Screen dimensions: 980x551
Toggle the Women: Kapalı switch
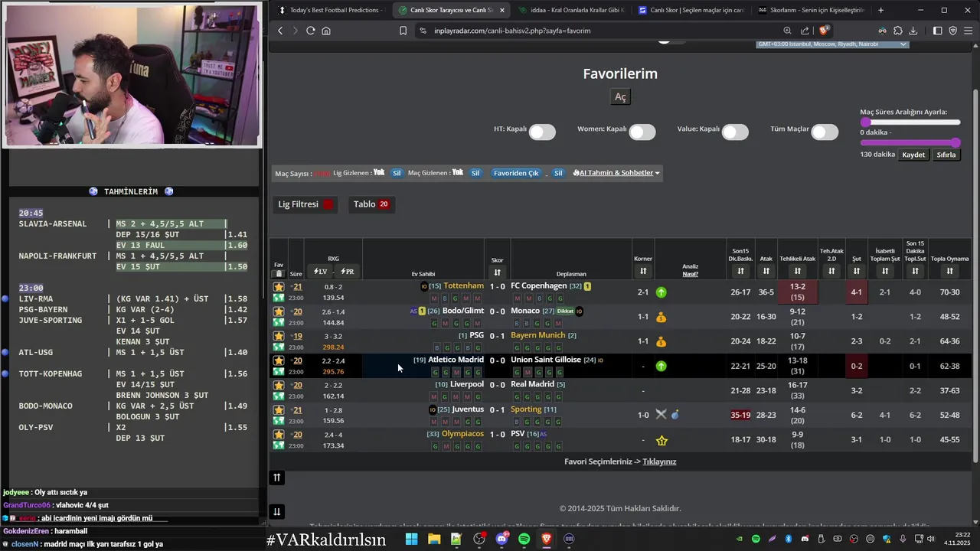[x=642, y=132]
